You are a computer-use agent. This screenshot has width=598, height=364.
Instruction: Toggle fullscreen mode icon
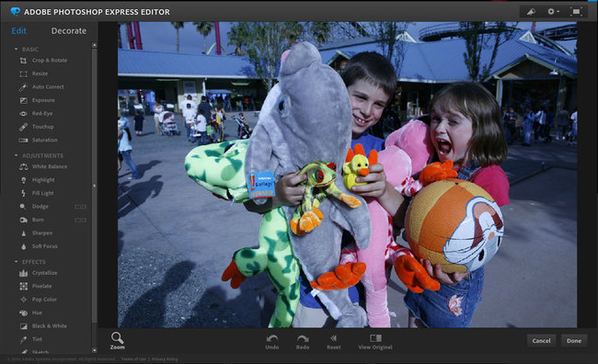pyautogui.click(x=576, y=12)
